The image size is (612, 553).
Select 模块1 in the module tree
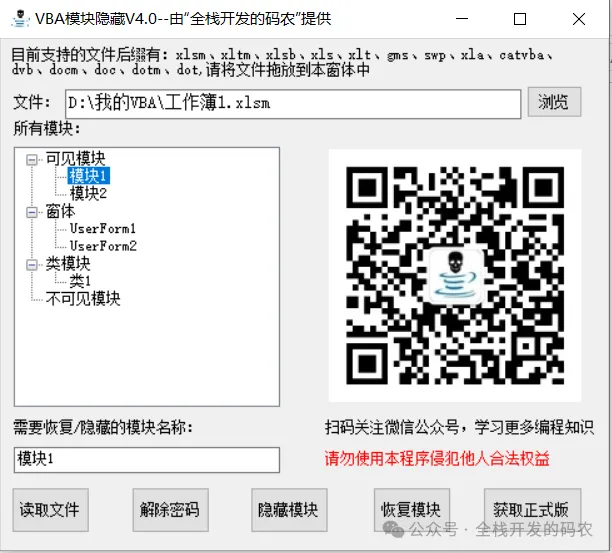(89, 176)
